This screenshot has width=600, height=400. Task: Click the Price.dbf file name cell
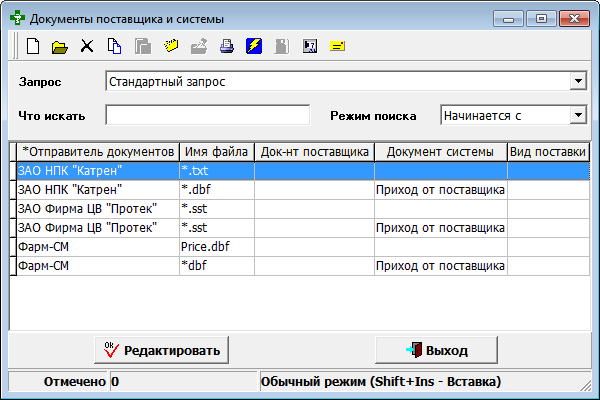[x=217, y=247]
